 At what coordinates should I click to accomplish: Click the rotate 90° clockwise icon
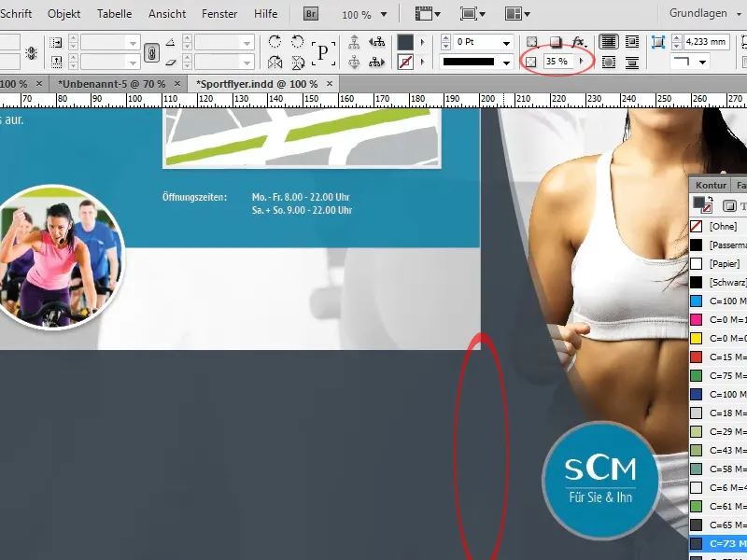[275, 42]
